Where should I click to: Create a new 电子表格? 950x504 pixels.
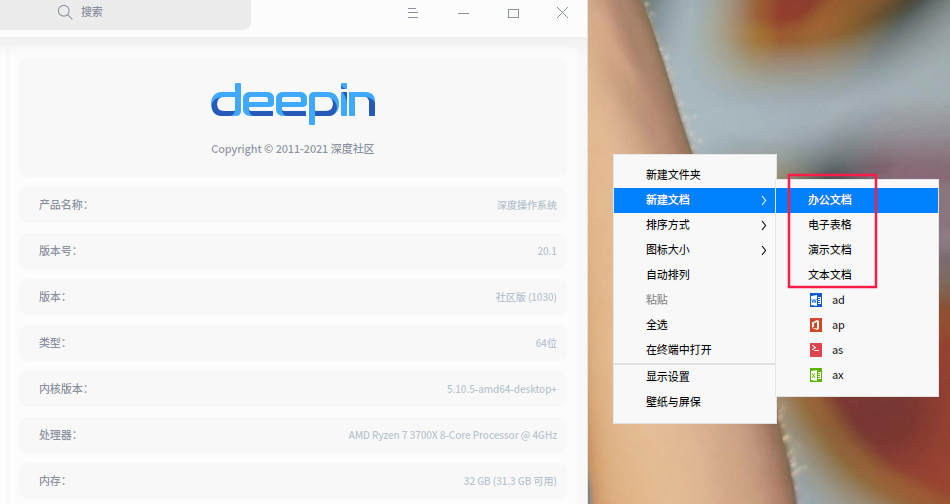tap(857, 225)
